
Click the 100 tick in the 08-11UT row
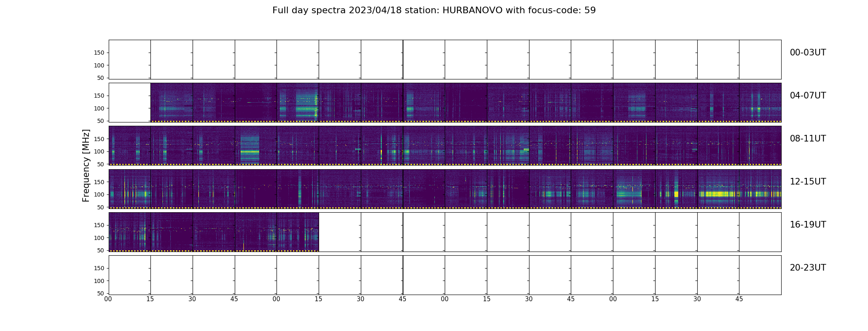pyautogui.click(x=99, y=151)
